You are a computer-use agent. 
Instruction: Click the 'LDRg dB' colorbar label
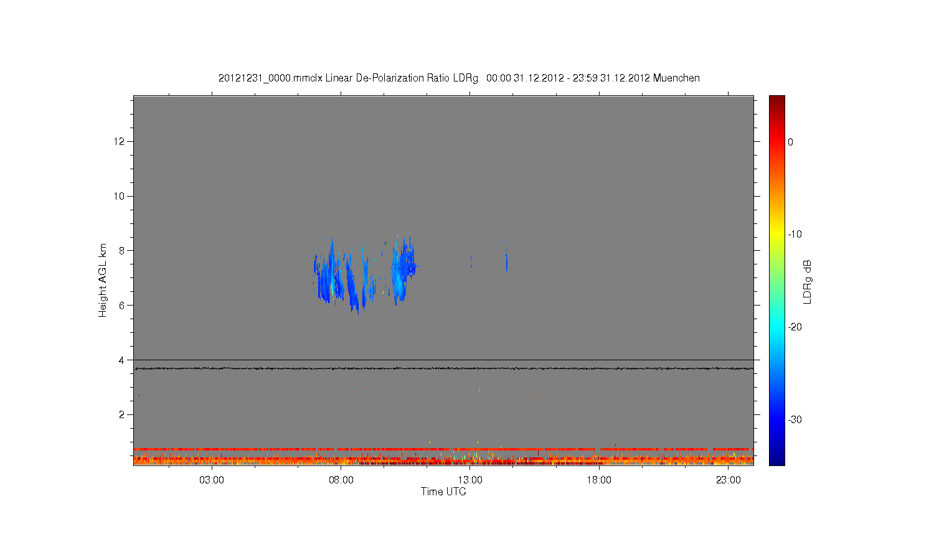808,282
